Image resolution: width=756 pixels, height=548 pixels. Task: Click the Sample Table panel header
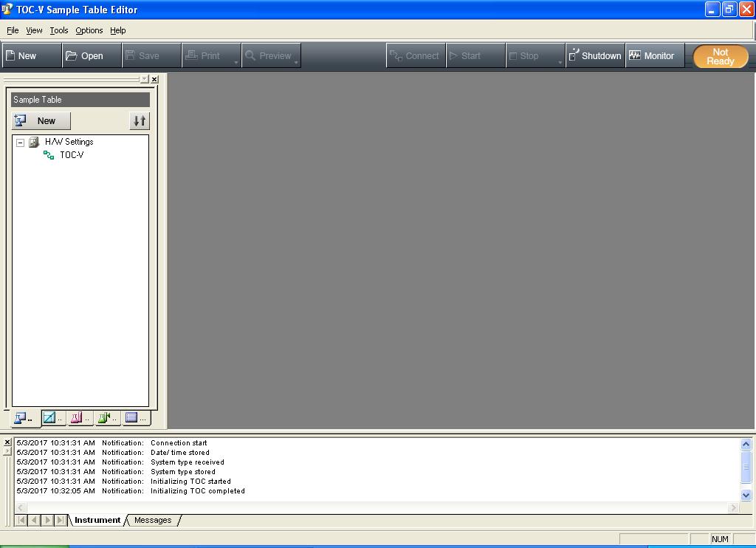[x=80, y=100]
